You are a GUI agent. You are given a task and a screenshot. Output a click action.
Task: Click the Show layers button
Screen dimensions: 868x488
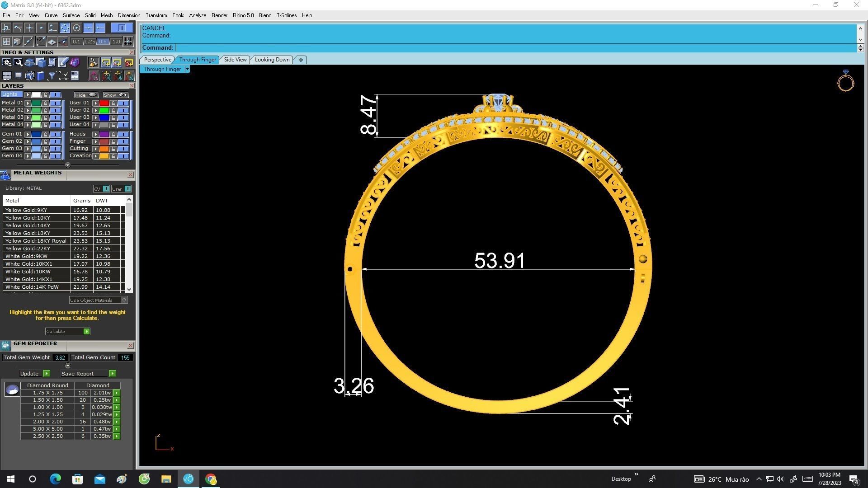pyautogui.click(x=116, y=95)
